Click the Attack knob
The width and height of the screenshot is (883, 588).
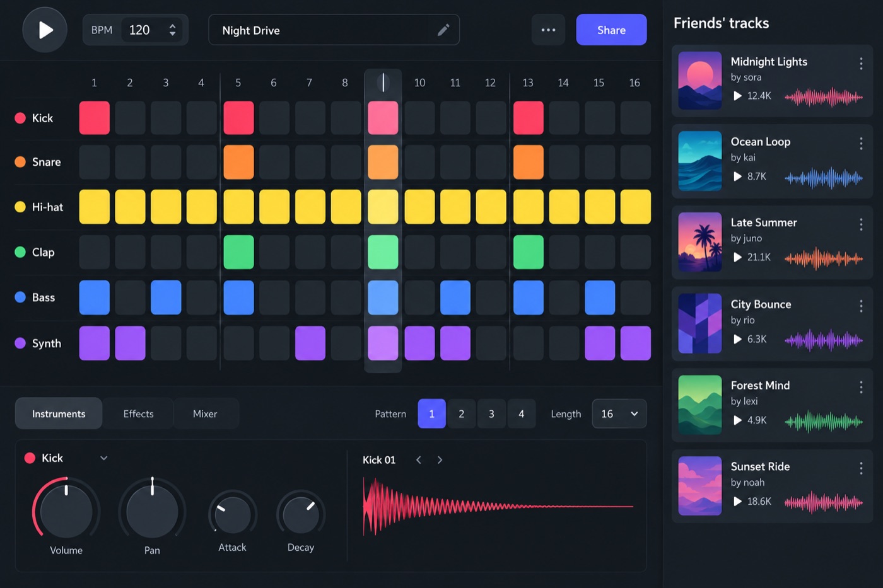pyautogui.click(x=233, y=515)
